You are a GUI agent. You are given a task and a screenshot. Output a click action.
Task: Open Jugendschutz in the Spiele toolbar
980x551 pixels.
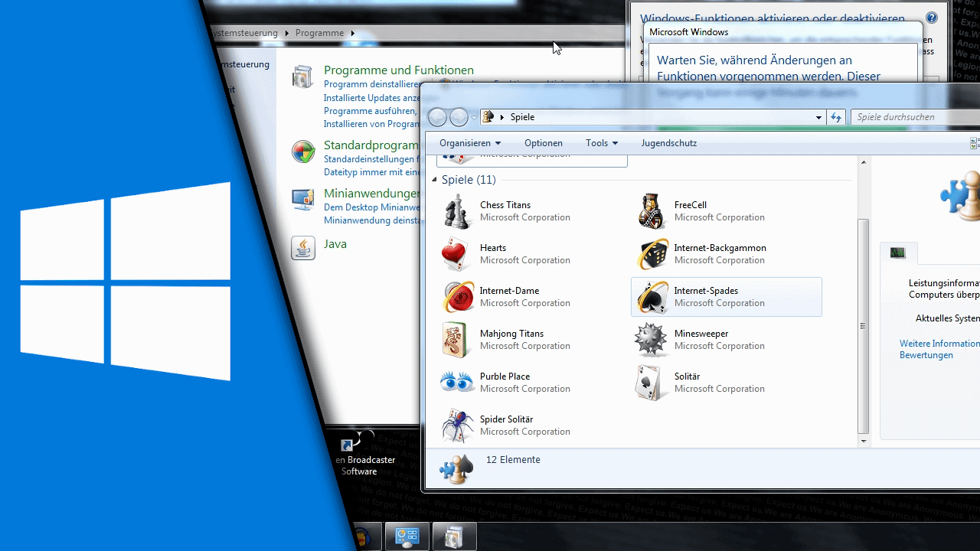tap(669, 143)
